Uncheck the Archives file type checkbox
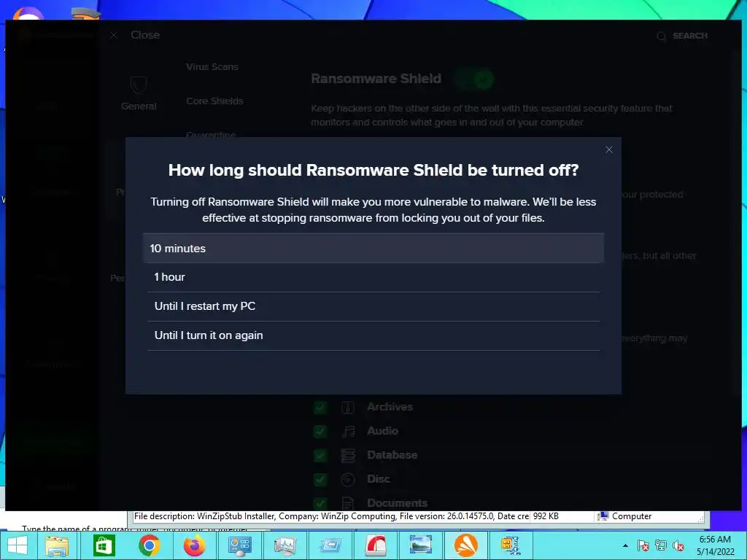747x560 pixels. click(x=321, y=407)
